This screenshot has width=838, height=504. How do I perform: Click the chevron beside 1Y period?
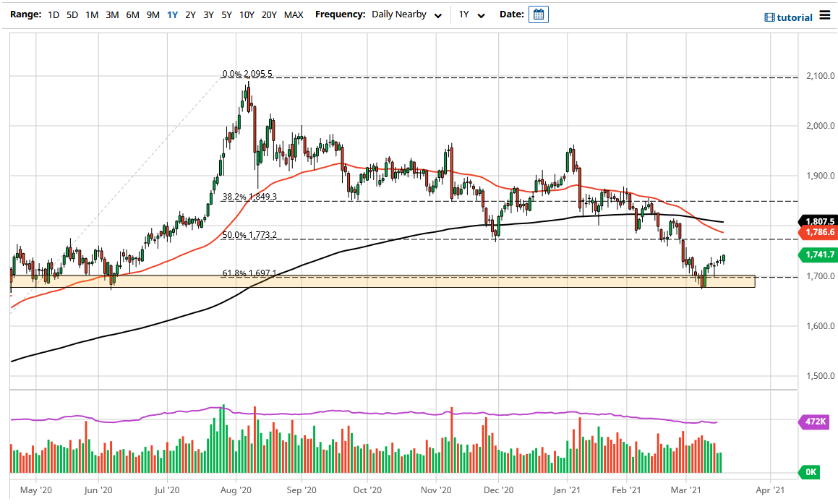point(481,16)
